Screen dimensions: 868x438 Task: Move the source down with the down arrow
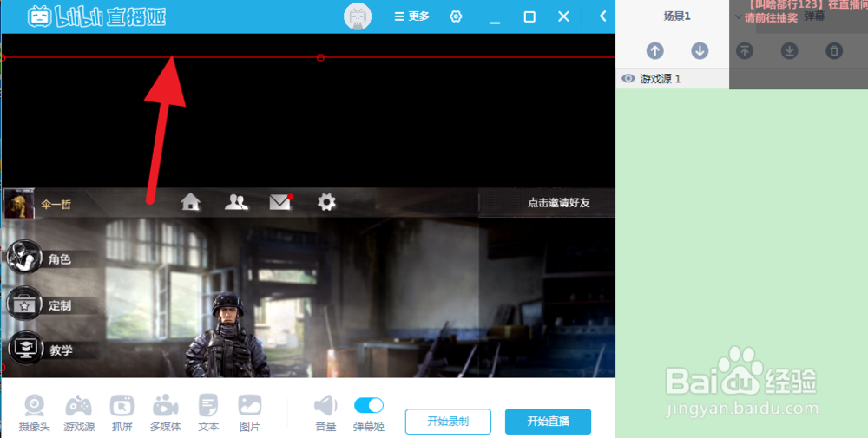point(700,51)
